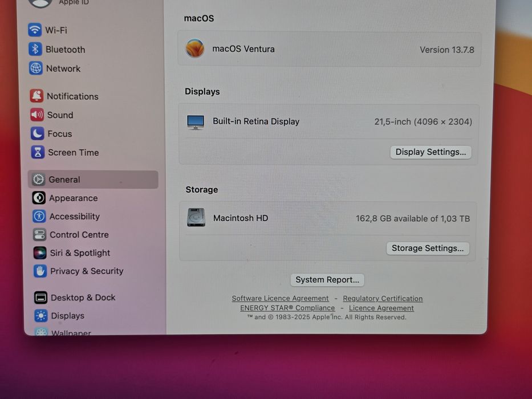Open the Software Licence Agreement link
The width and height of the screenshot is (532, 399).
[x=280, y=298]
